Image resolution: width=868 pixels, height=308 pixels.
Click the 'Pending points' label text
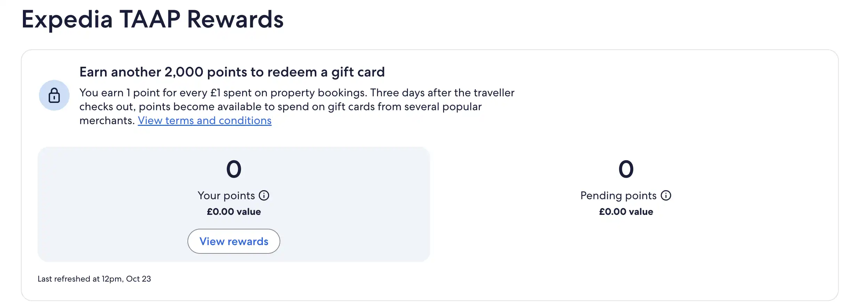click(x=618, y=196)
